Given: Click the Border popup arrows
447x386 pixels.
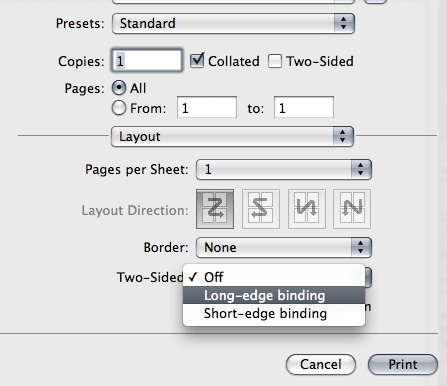Looking at the screenshot, I should [361, 247].
